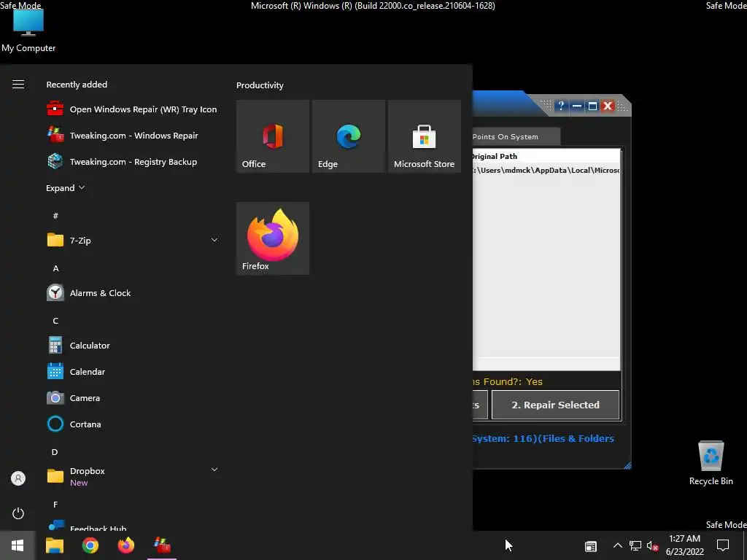Open the Camera app
This screenshot has height=560, width=747.
coord(133,397)
